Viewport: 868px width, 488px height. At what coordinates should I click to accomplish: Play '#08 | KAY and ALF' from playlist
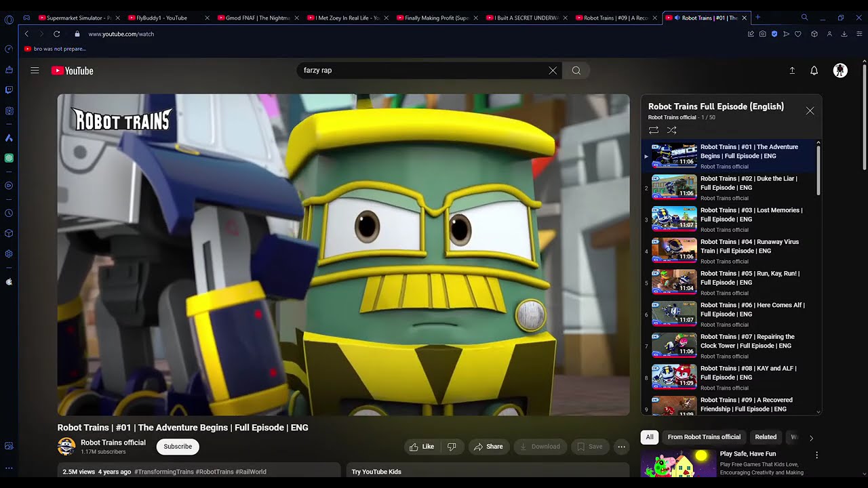coord(729,378)
